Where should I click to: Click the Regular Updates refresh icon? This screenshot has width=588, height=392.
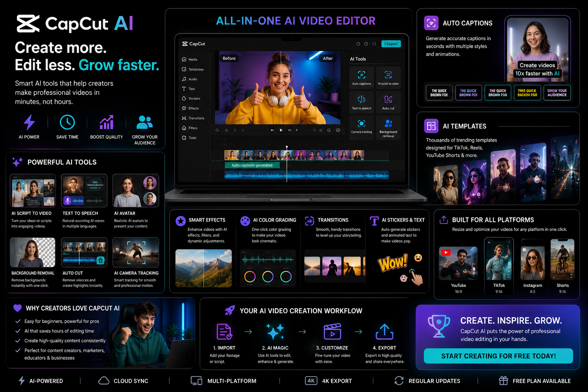pyautogui.click(x=399, y=381)
